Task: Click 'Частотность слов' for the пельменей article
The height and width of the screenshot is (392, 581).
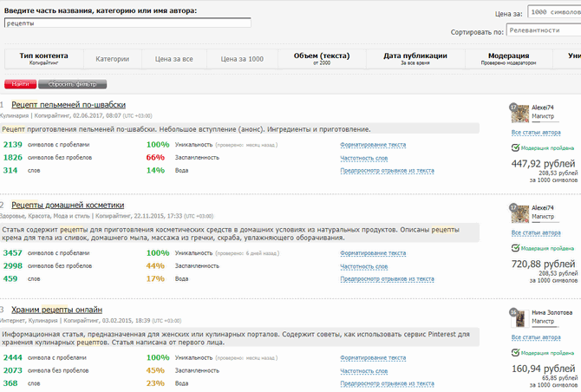Action: pyautogui.click(x=364, y=158)
